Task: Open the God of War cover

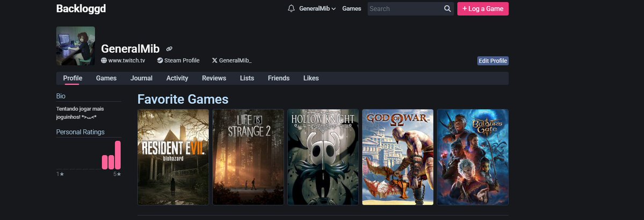Action: click(397, 157)
